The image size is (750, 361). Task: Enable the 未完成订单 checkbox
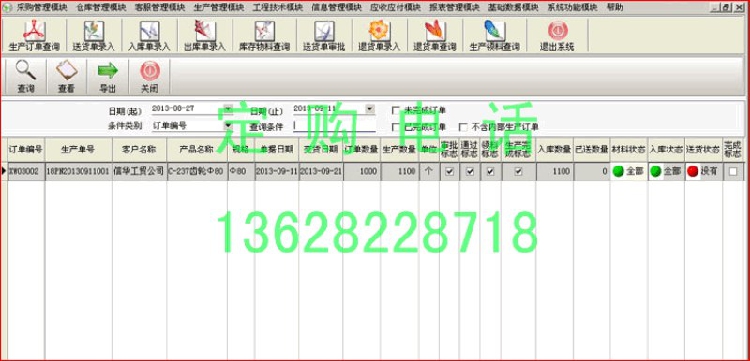tap(395, 110)
